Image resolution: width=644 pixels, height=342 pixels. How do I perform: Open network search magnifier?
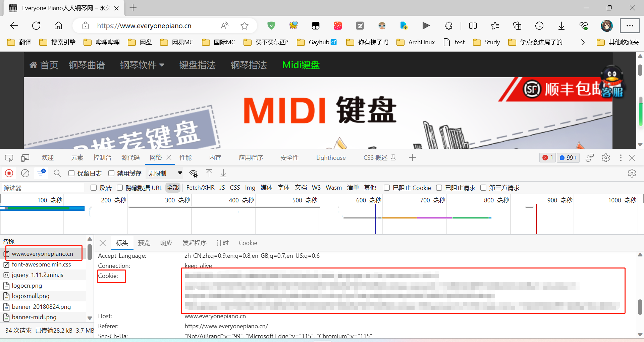pyautogui.click(x=57, y=173)
